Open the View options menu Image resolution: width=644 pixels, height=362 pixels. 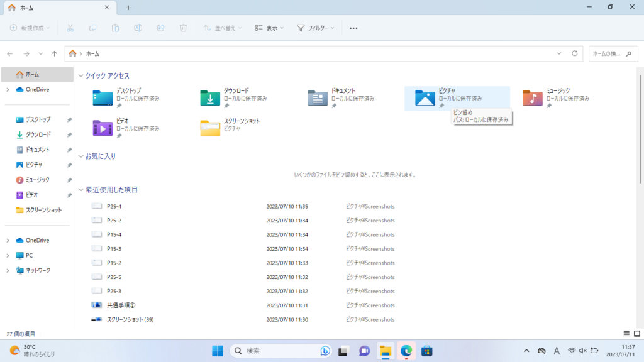pos(269,28)
